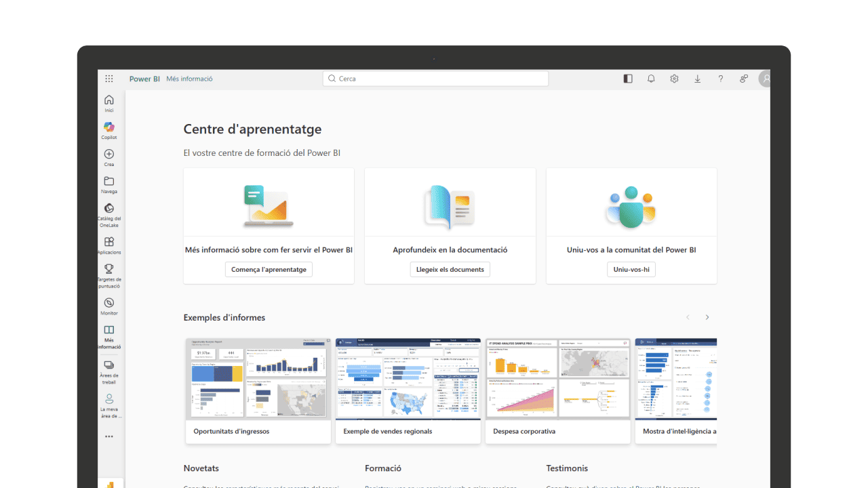Open La meva àrea de treball

pos(108,403)
